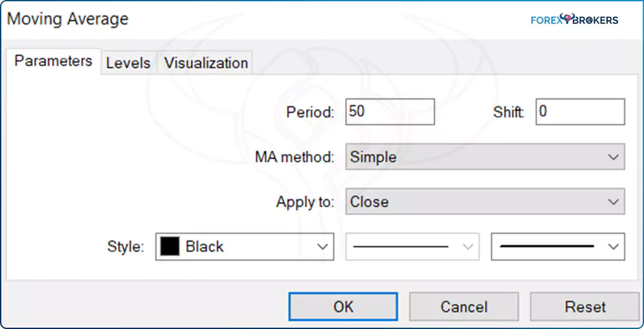This screenshot has width=644, height=329.
Task: Click the Close value in Apply to
Action: point(370,202)
